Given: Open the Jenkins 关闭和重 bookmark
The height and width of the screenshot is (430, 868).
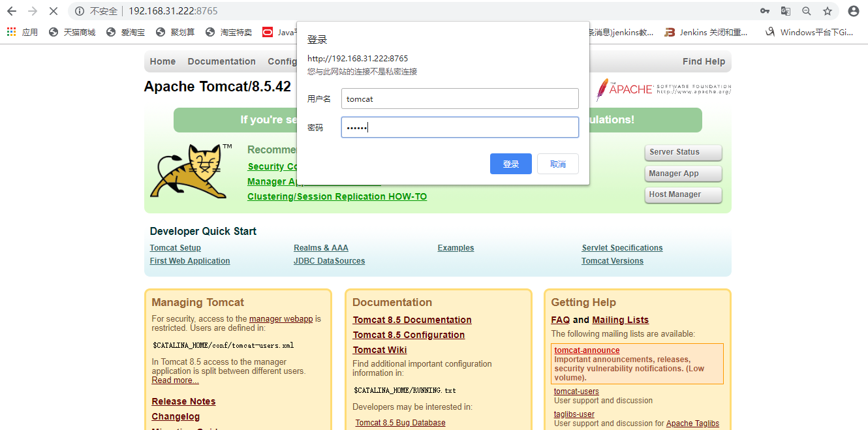Looking at the screenshot, I should (x=706, y=32).
